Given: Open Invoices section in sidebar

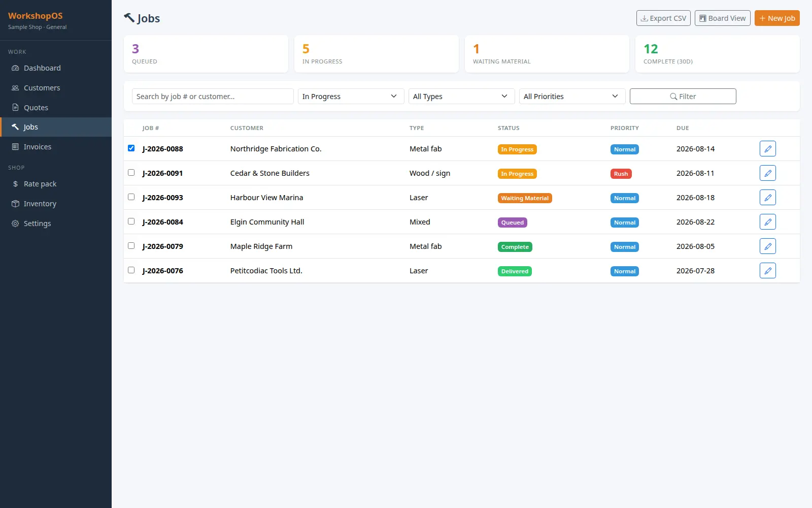Looking at the screenshot, I should (56, 147).
